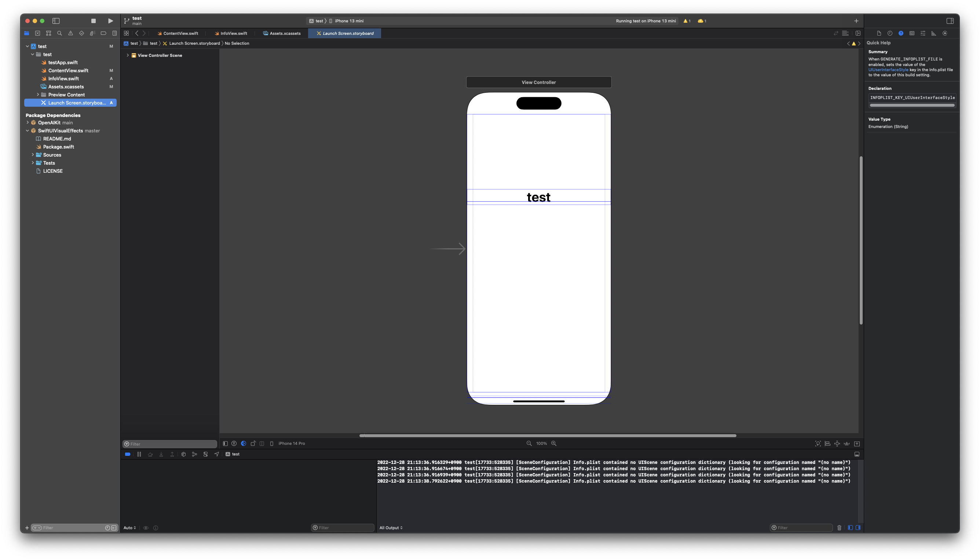
Task: Select the iPhone 14 Pro device button
Action: coord(291,443)
